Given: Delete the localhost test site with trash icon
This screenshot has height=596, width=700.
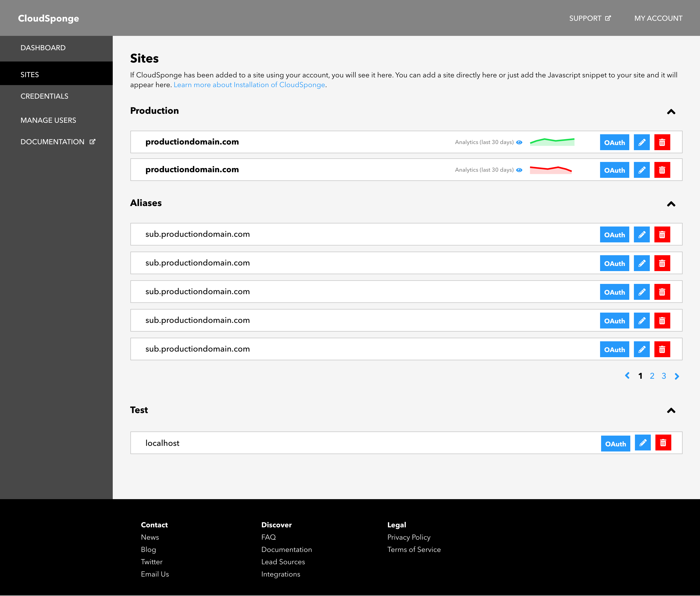Looking at the screenshot, I should click(663, 443).
